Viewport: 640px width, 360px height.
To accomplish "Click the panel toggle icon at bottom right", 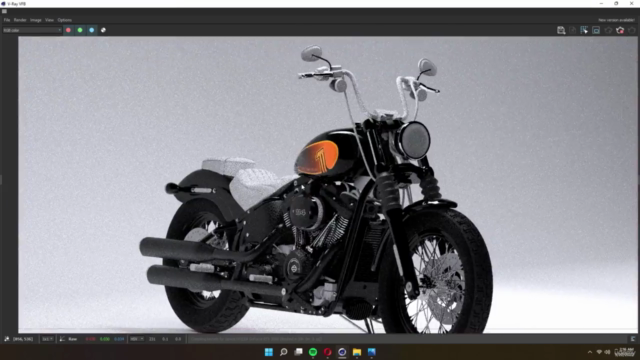I will [633, 339].
